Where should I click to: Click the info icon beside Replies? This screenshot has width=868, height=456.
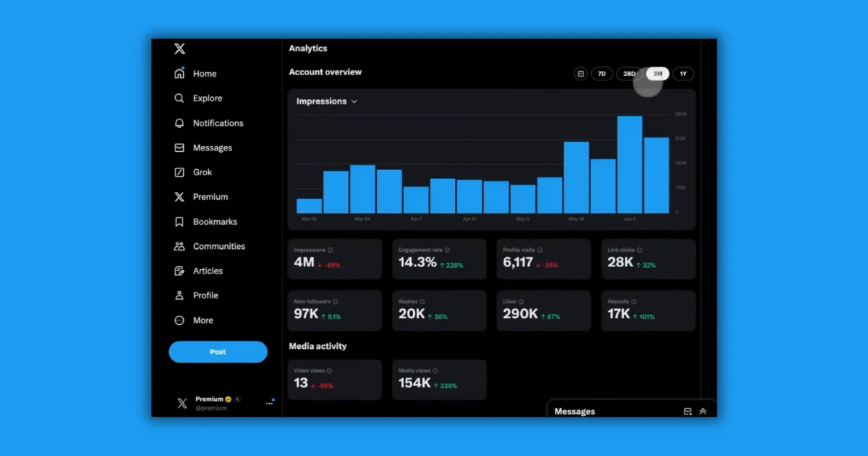422,302
